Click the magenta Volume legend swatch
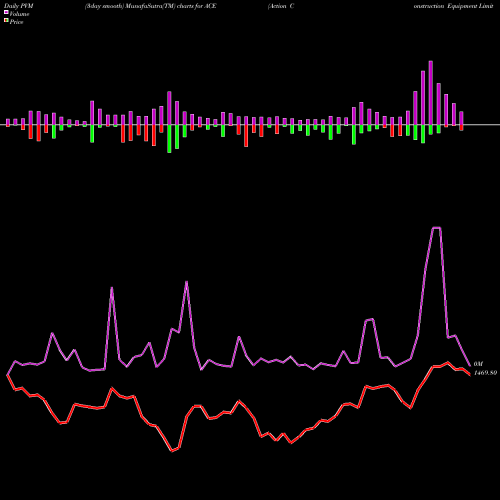 (x=6, y=12)
